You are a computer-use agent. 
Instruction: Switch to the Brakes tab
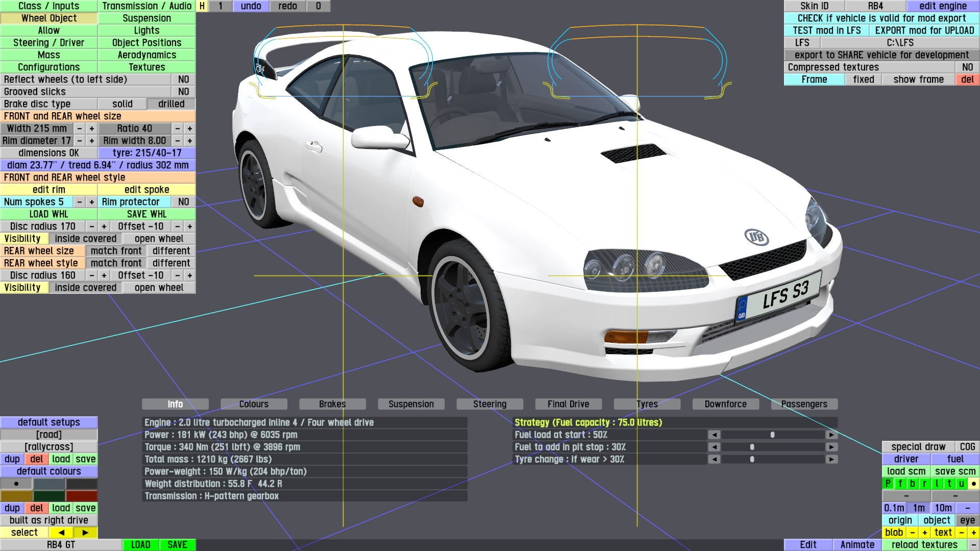(x=332, y=404)
